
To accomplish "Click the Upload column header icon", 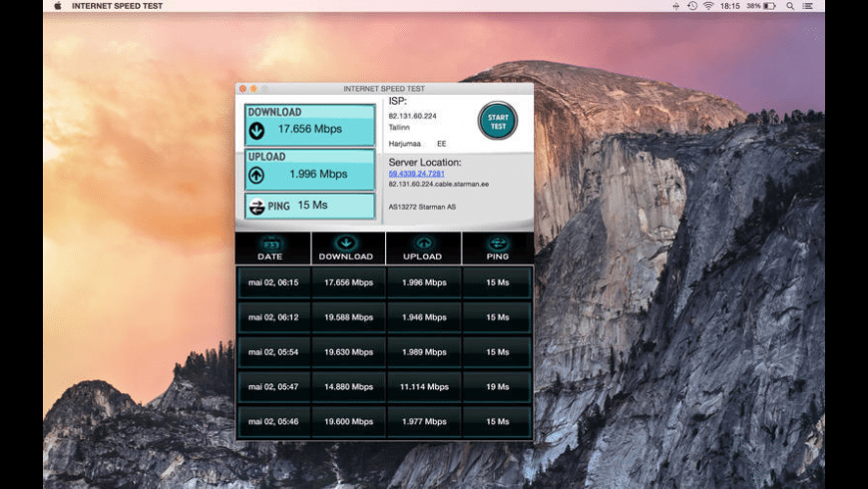I will pyautogui.click(x=423, y=244).
